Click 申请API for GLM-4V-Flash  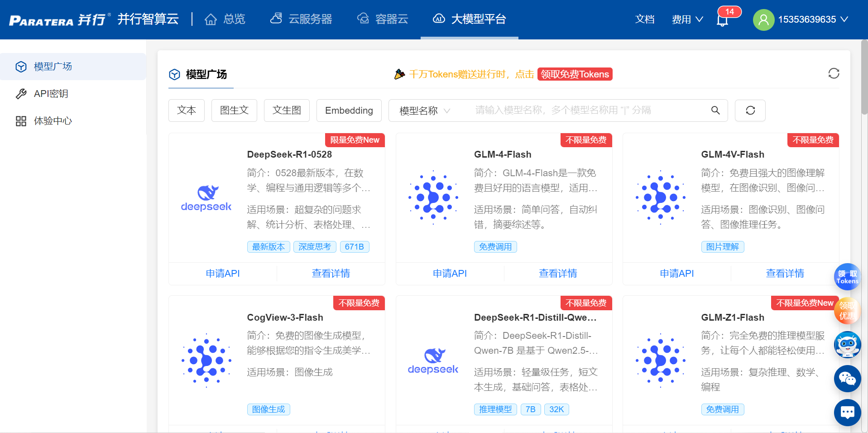point(677,274)
